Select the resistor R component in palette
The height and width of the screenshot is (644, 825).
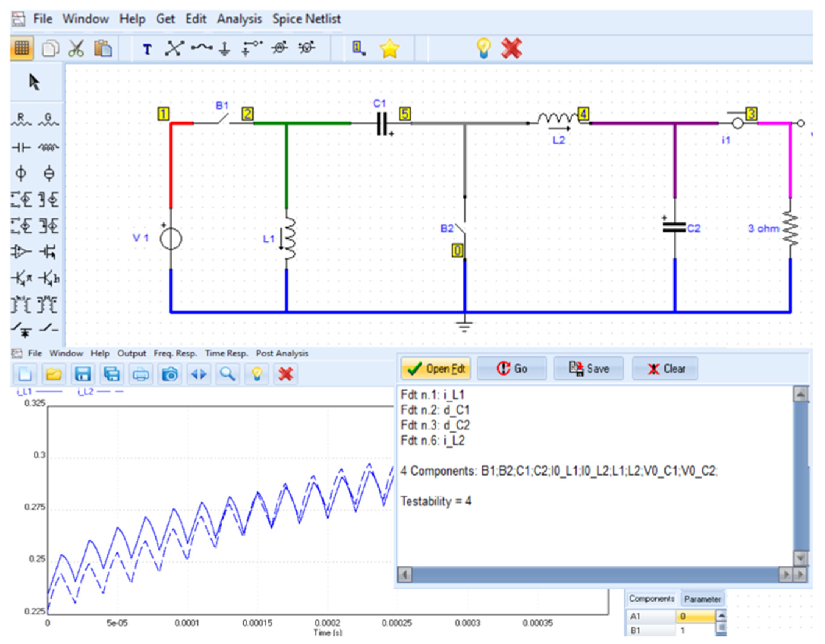pyautogui.click(x=21, y=120)
